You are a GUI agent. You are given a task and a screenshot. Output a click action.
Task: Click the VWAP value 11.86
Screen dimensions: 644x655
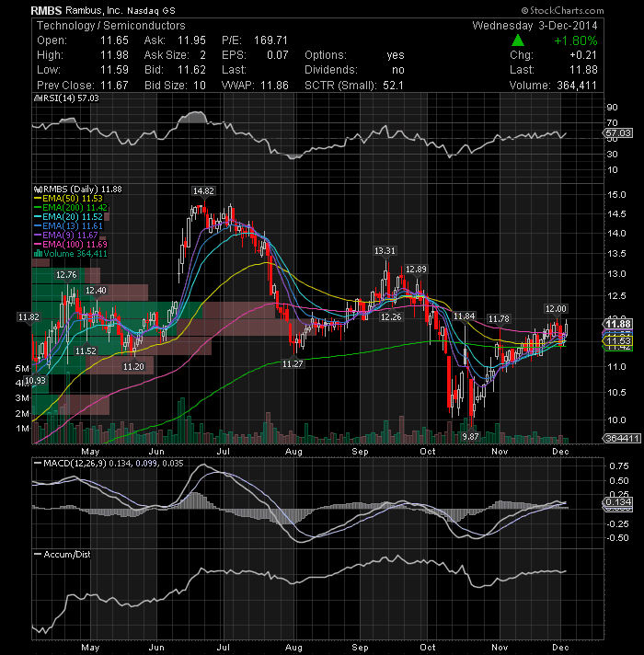pyautogui.click(x=274, y=86)
